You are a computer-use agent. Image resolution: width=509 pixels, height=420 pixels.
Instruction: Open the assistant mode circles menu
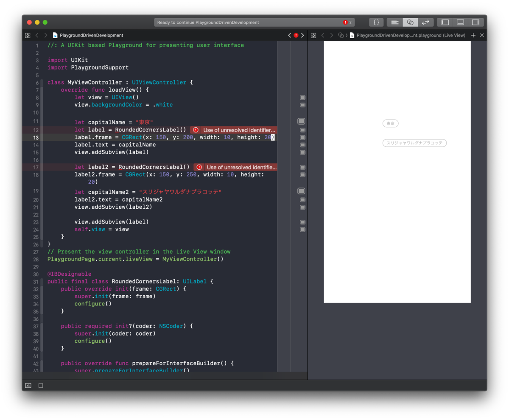coord(341,35)
